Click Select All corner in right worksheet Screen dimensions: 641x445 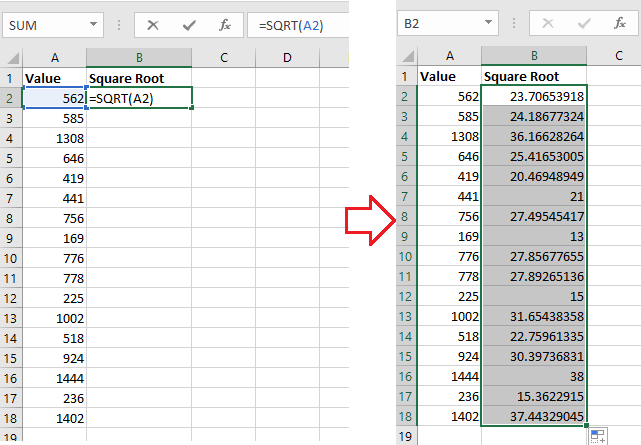point(408,57)
